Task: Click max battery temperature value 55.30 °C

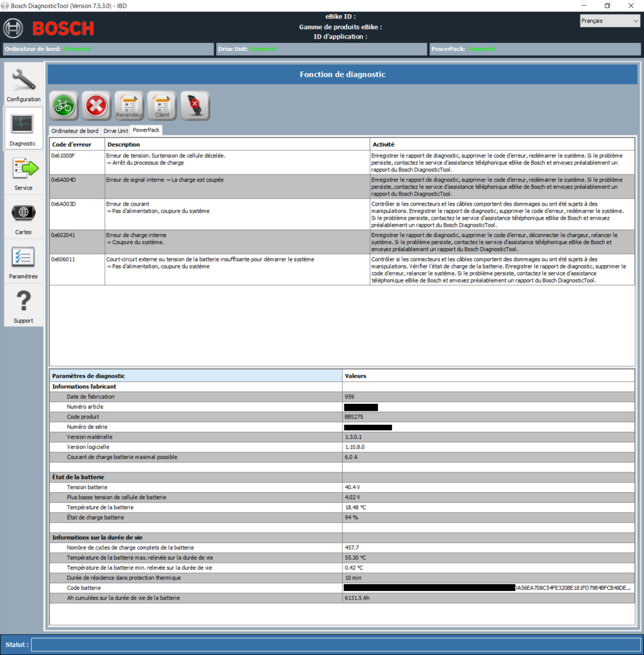Action: coord(355,558)
